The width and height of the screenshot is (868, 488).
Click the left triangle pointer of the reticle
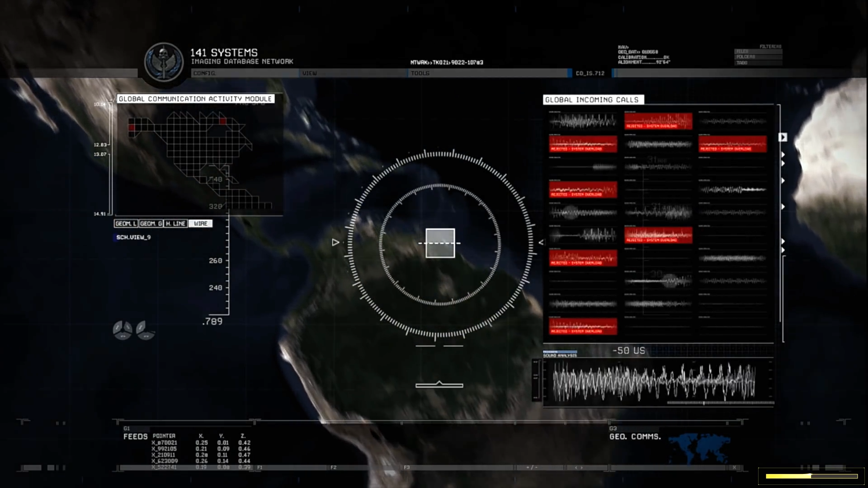[x=335, y=243]
